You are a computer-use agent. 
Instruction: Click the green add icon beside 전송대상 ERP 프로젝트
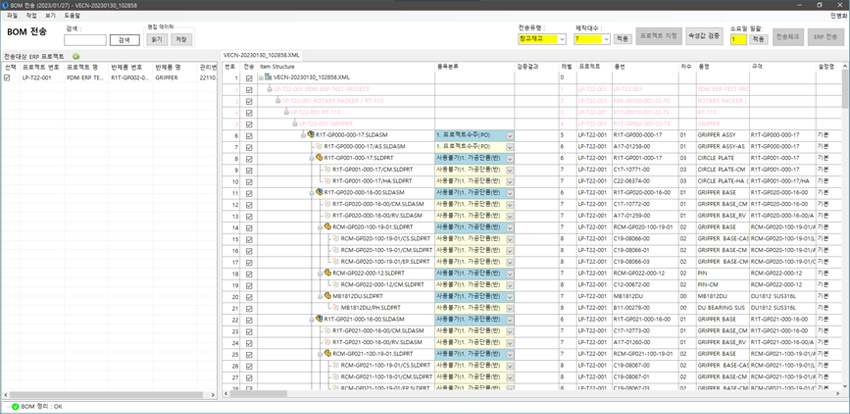76,57
